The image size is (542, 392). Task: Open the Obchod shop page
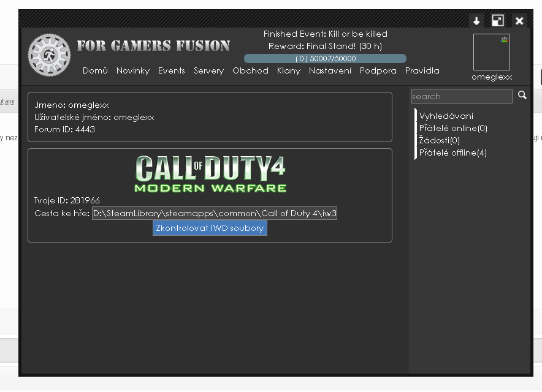pos(250,70)
